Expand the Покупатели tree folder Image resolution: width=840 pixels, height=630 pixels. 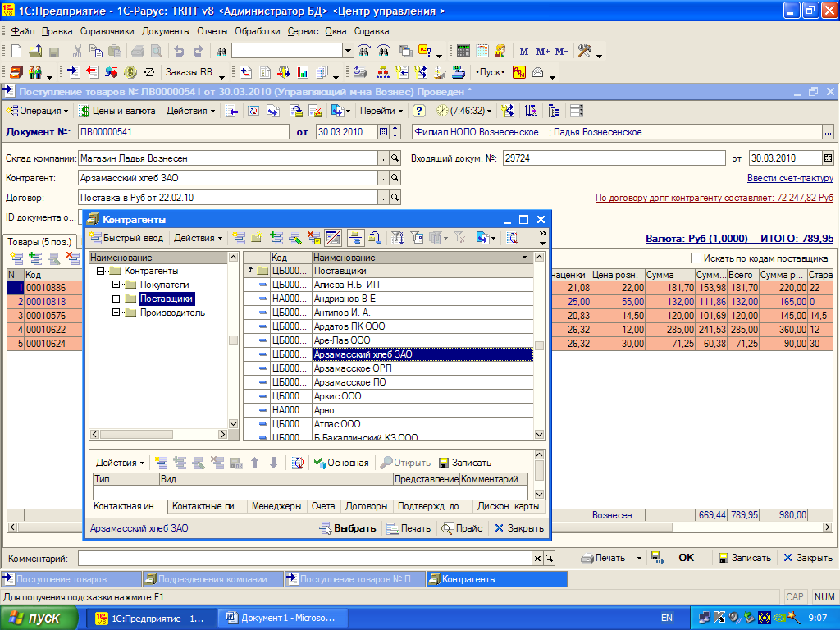click(116, 285)
